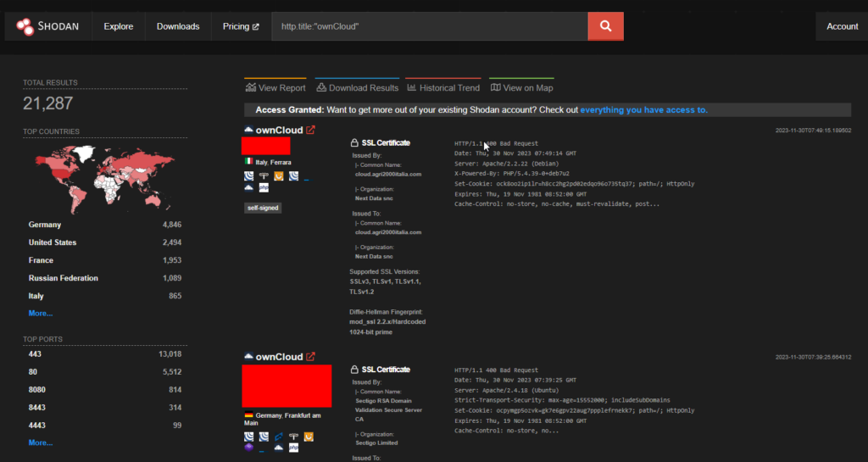Focus the search query field
The width and height of the screenshot is (868, 462).
point(430,26)
